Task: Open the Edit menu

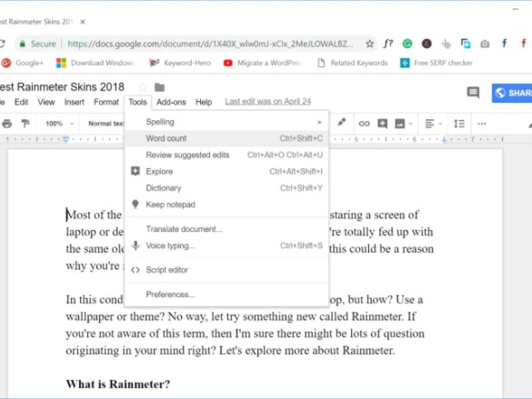Action: [21, 102]
